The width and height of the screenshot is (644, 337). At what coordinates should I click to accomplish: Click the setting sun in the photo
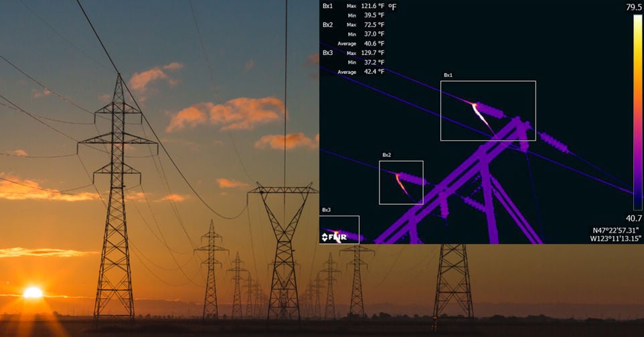click(32, 292)
